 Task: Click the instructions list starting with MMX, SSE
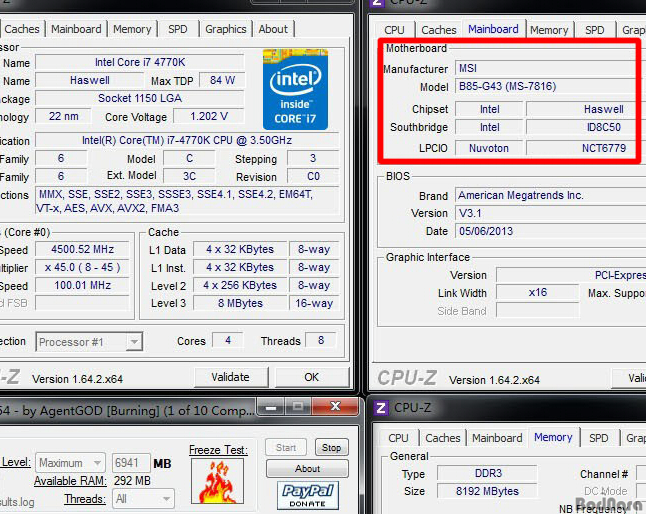(187, 201)
